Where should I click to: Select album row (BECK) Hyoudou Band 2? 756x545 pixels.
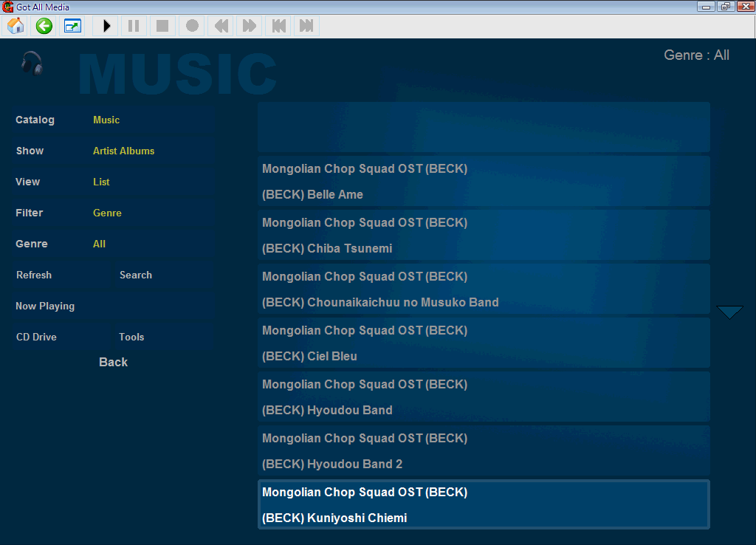coord(484,451)
